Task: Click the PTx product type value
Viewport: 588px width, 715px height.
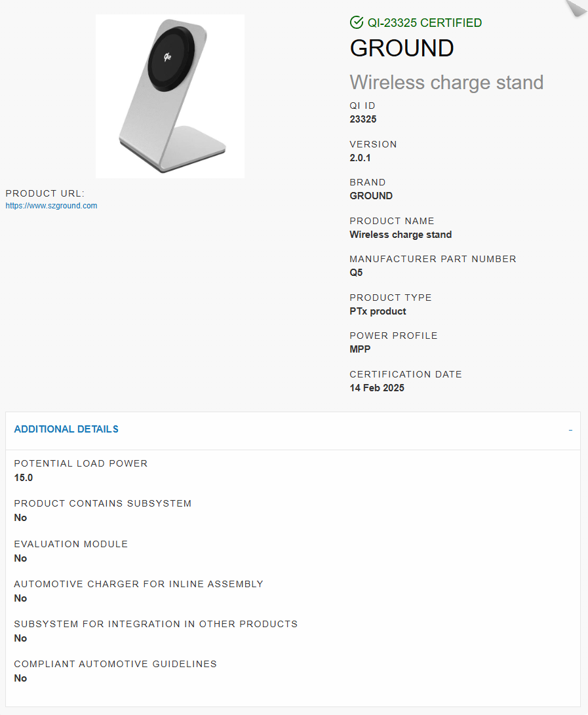Action: pyautogui.click(x=378, y=311)
